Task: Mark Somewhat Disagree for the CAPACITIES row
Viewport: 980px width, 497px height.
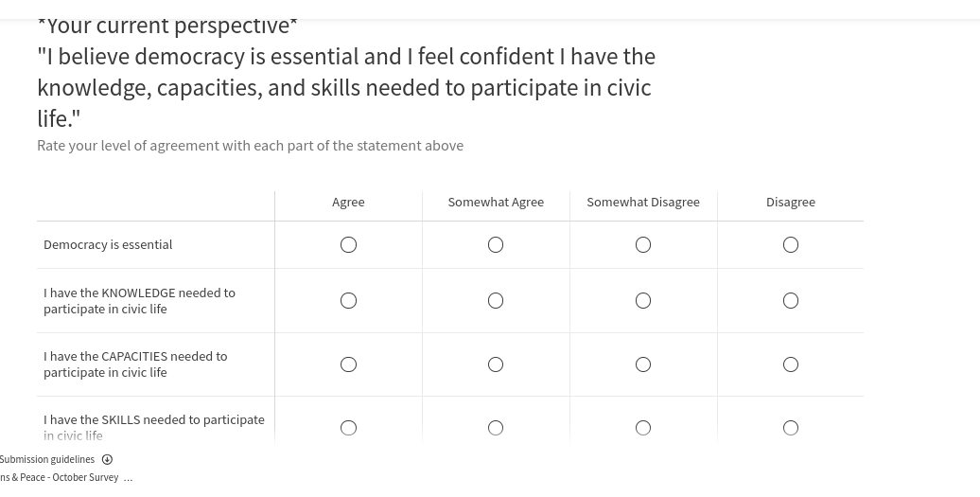Action: pyautogui.click(x=643, y=364)
